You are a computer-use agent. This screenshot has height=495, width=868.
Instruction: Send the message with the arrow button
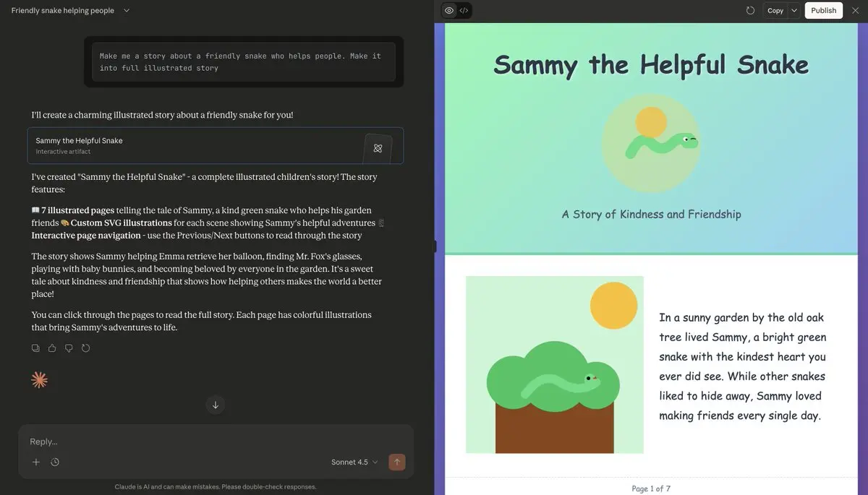point(397,462)
